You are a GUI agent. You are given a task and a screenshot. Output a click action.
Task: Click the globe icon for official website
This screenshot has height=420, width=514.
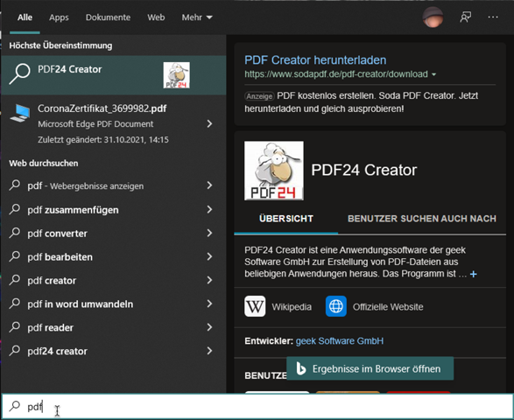tap(336, 306)
